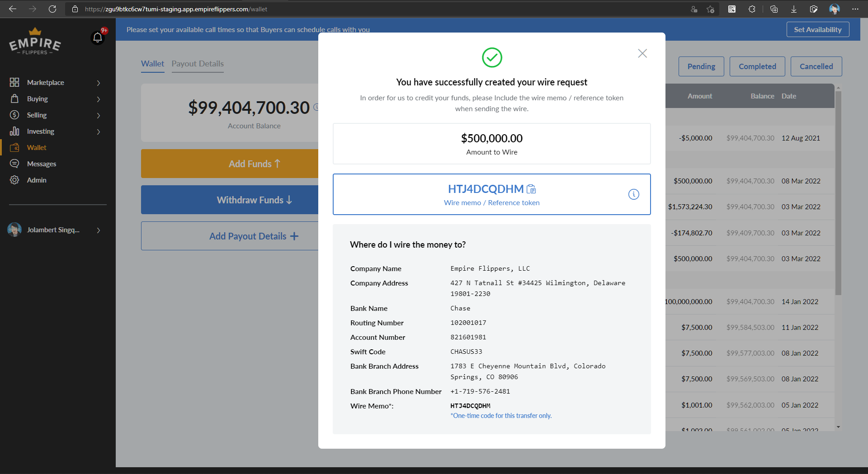Click the Wallet sidebar icon
The image size is (868, 474).
[x=14, y=147]
